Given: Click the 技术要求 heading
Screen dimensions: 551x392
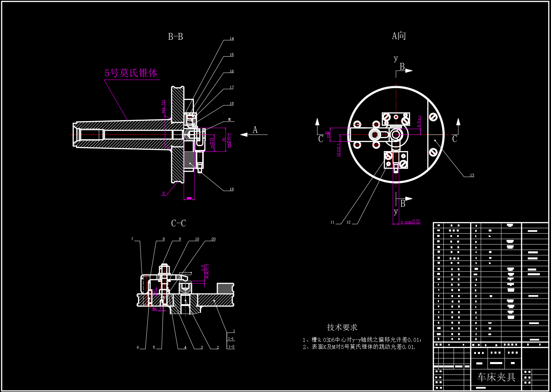Looking at the screenshot, I should (342, 327).
